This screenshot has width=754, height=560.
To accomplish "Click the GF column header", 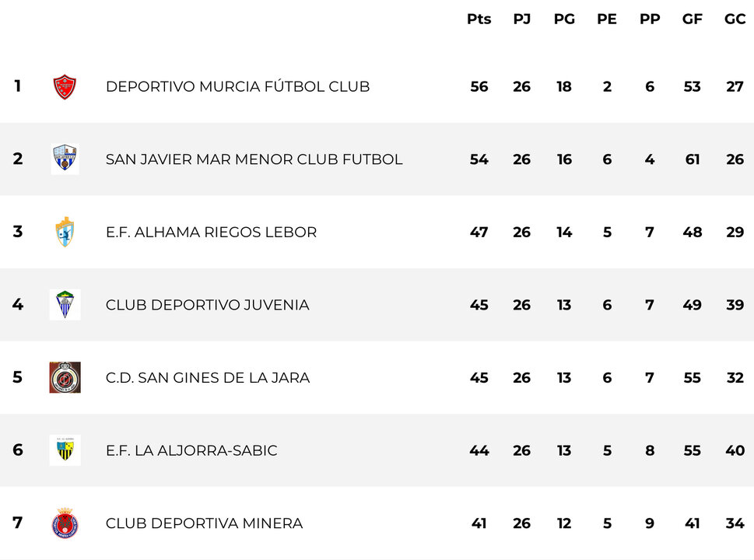I will pyautogui.click(x=693, y=19).
